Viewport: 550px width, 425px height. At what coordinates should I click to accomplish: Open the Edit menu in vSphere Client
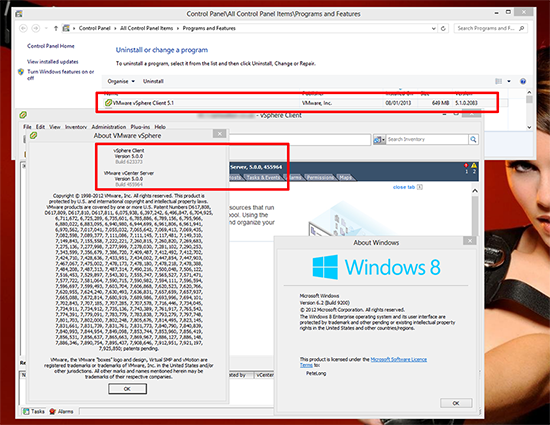pos(40,127)
